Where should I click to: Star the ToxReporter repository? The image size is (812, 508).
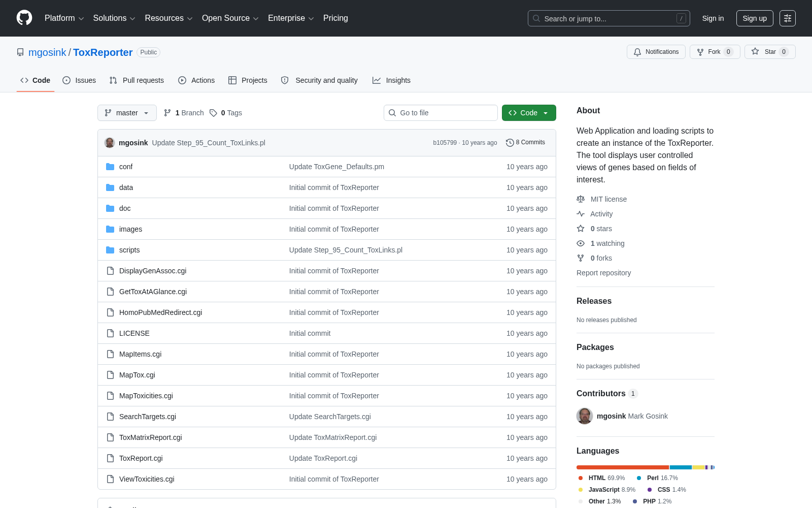click(x=770, y=52)
